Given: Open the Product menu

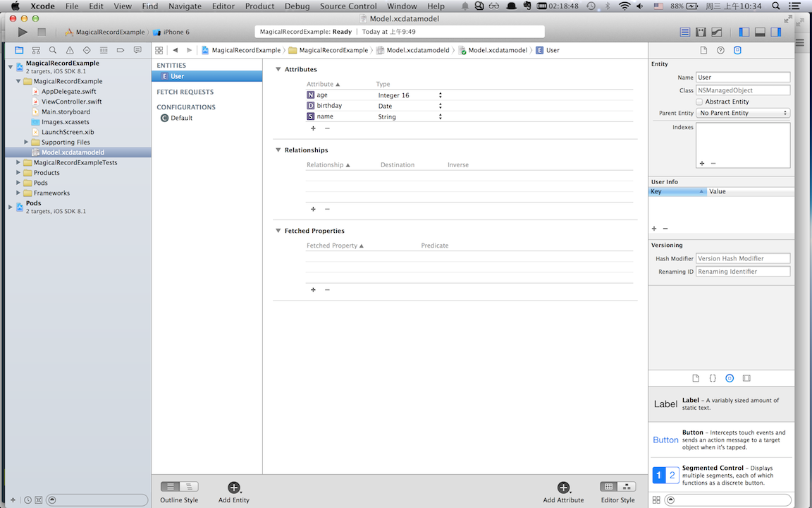Looking at the screenshot, I should pos(259,6).
